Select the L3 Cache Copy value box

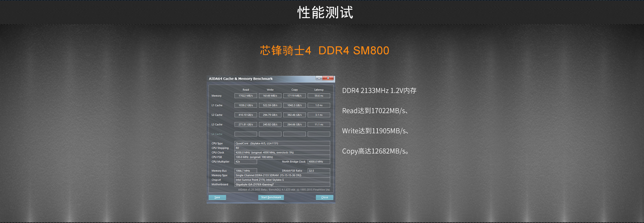click(294, 125)
